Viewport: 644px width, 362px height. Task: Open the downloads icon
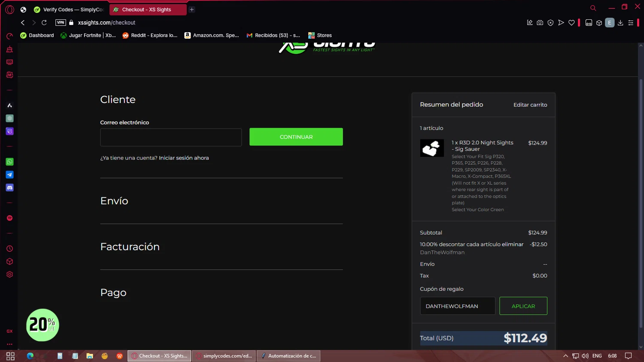pos(620,23)
